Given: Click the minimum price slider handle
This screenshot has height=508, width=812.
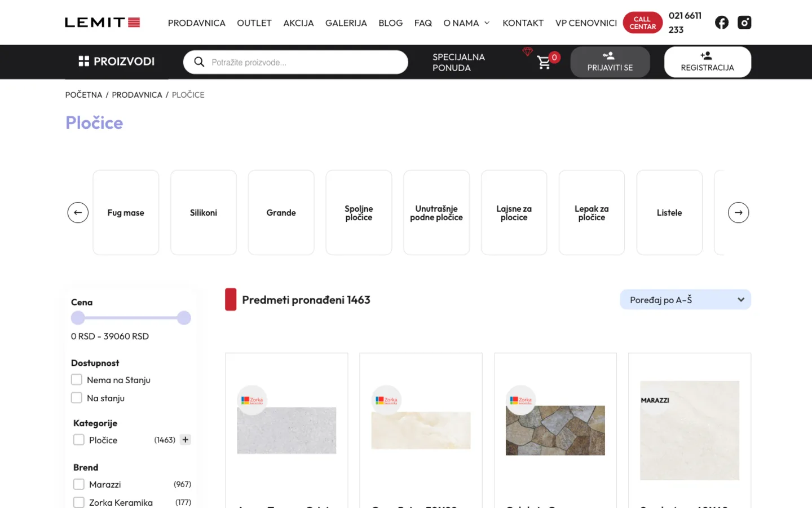Looking at the screenshot, I should (78, 318).
